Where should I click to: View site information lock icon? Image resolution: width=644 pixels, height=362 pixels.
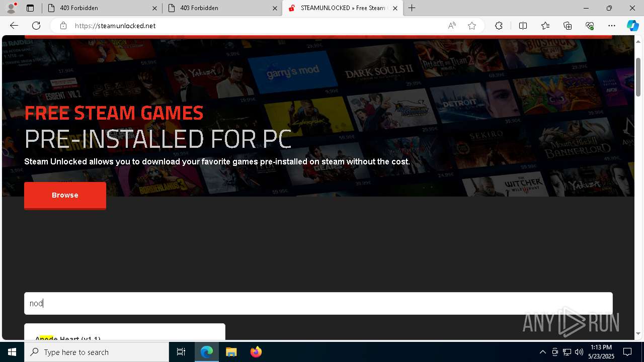coord(63,26)
